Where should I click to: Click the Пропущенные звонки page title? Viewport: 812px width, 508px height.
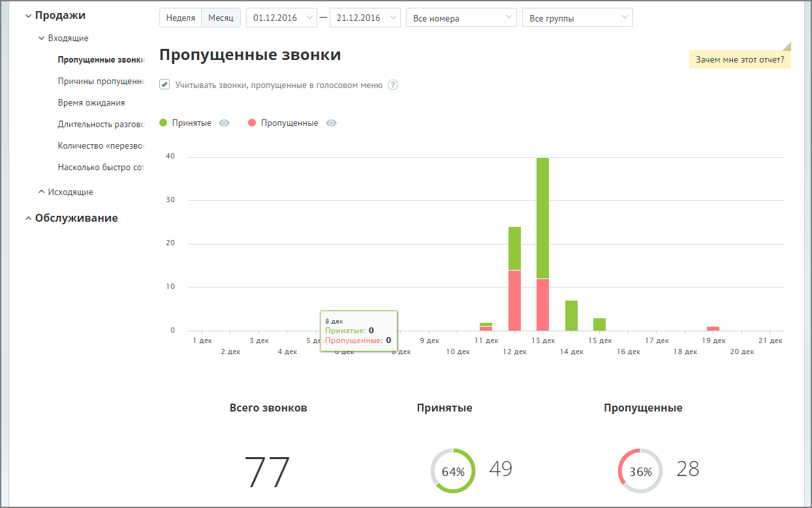pyautogui.click(x=250, y=55)
